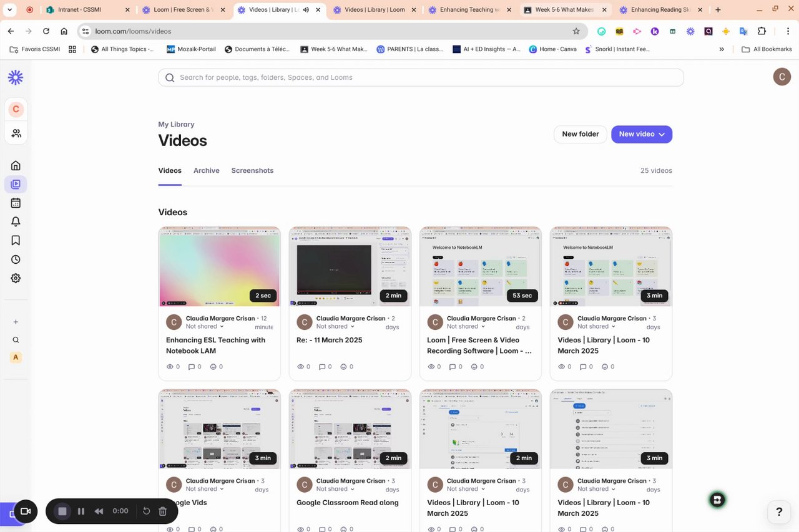Image resolution: width=799 pixels, height=532 pixels.
Task: Switch to the Enhancing Reading Skills tab
Action: tap(660, 10)
